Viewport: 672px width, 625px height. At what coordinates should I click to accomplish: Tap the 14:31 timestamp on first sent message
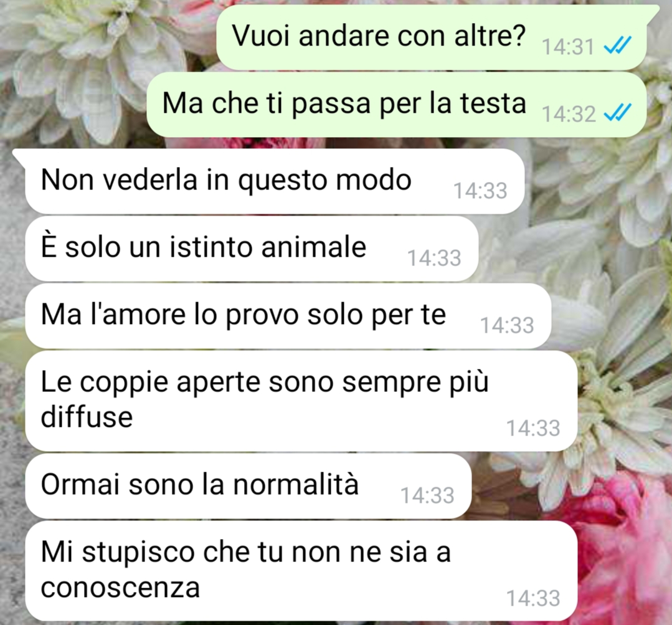click(x=568, y=47)
